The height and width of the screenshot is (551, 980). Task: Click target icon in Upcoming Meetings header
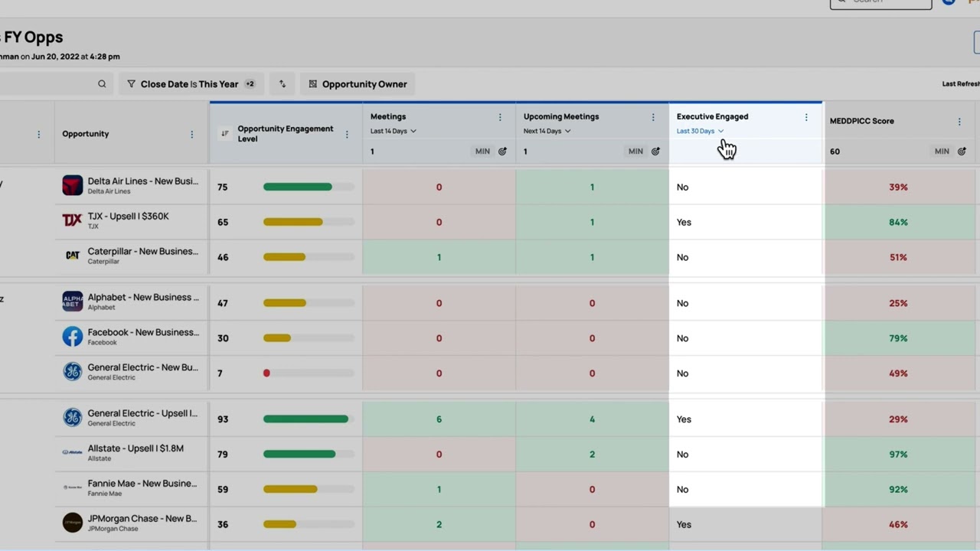click(656, 152)
